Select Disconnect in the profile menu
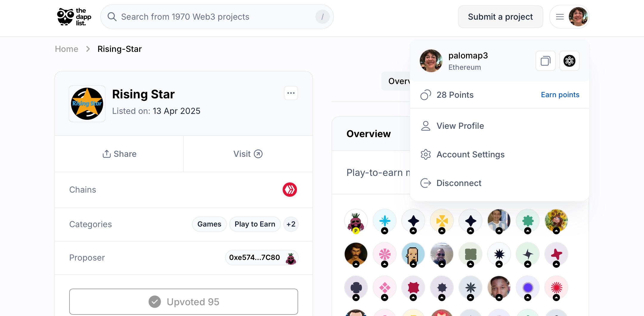 tap(500, 183)
